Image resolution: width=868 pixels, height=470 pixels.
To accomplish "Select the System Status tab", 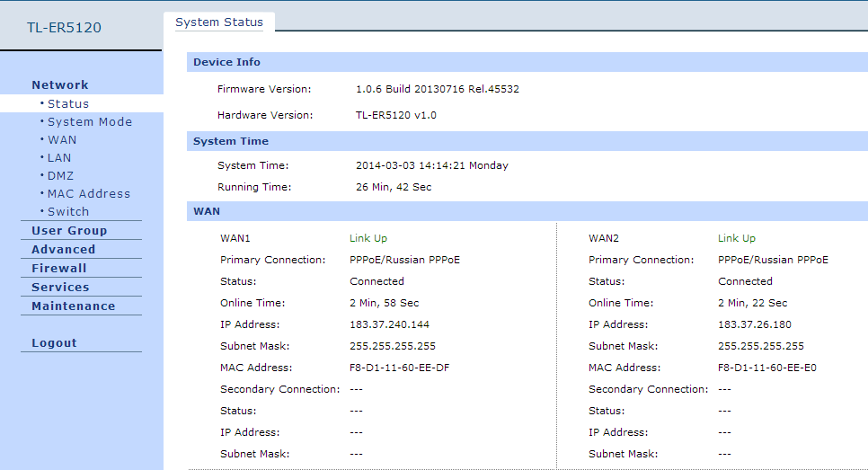I will coord(219,22).
